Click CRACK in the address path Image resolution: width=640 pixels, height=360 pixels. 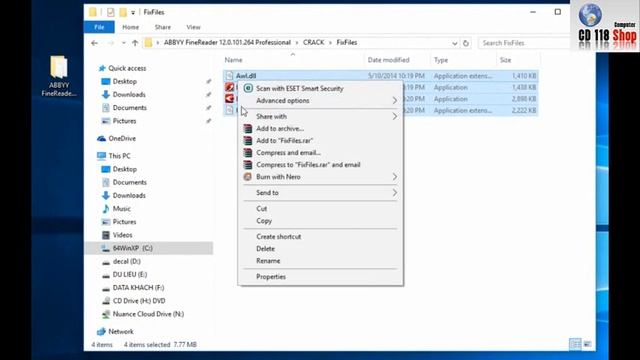coord(313,42)
